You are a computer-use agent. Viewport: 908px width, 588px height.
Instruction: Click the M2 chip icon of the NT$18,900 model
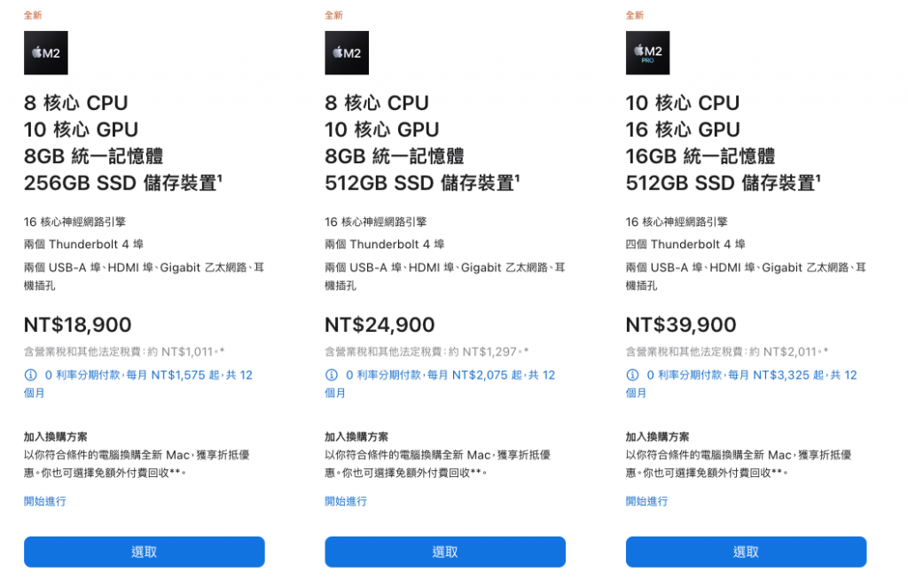tap(46, 52)
